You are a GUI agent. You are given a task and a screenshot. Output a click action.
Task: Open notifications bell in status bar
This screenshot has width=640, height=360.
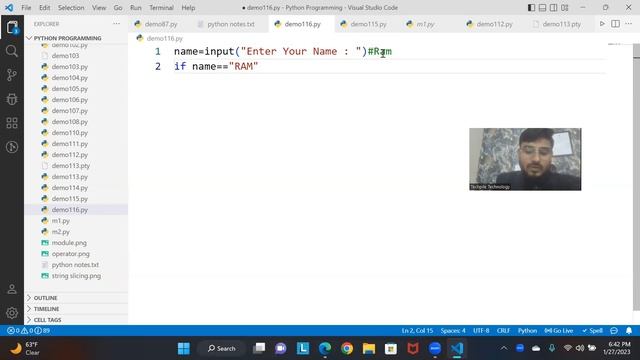pyautogui.click(x=629, y=331)
